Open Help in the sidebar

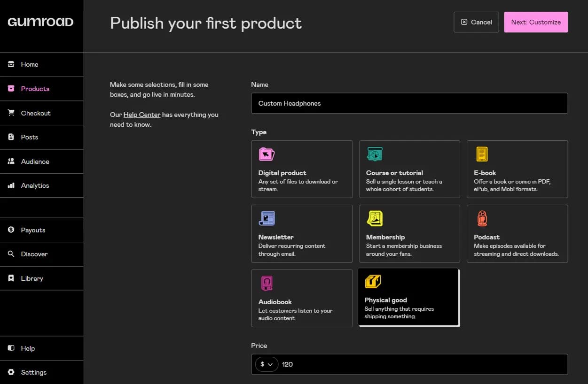(x=42, y=348)
